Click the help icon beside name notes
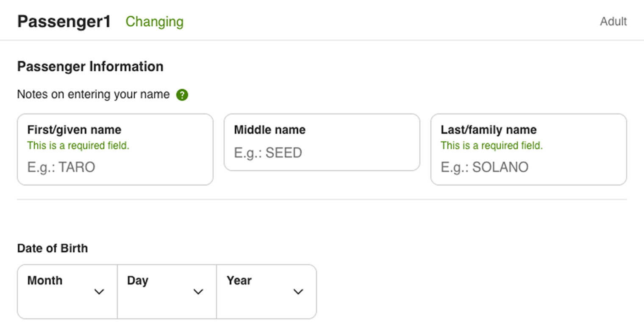The width and height of the screenshot is (644, 326). pyautogui.click(x=182, y=95)
